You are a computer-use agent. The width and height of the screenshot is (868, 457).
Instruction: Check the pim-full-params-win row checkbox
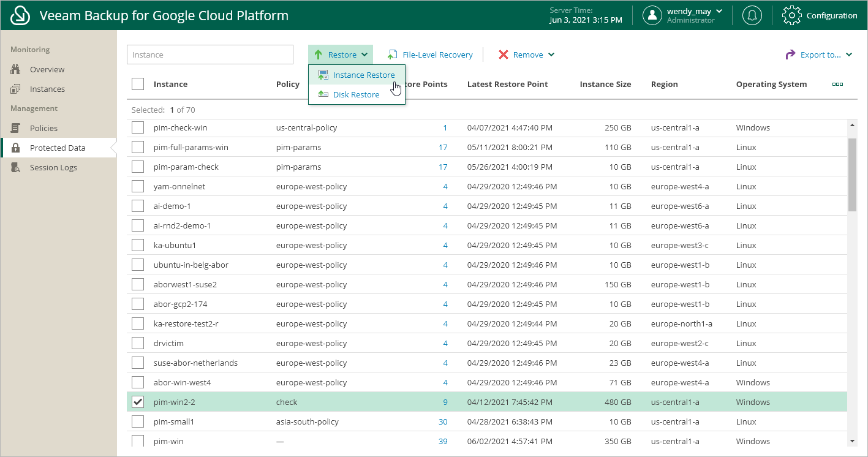[138, 147]
